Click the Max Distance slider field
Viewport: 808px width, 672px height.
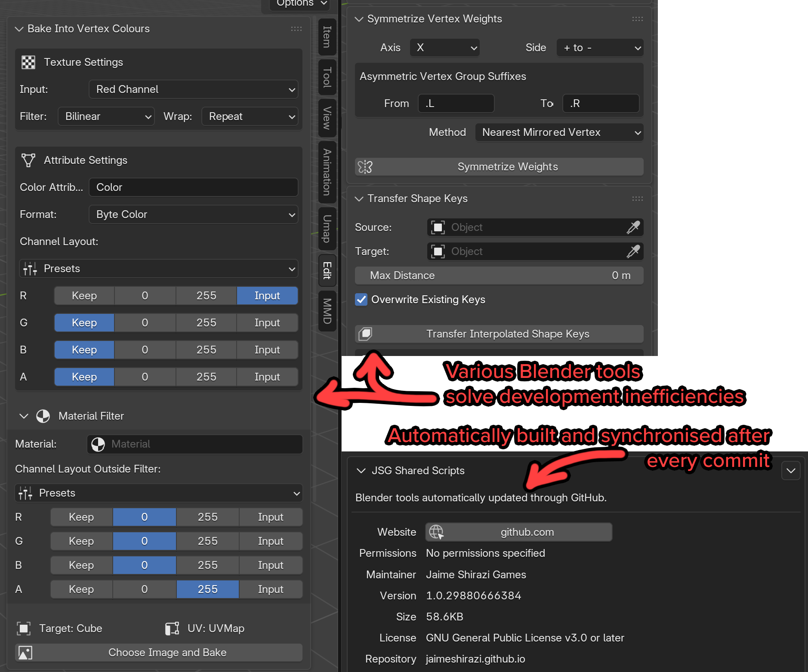[499, 276]
